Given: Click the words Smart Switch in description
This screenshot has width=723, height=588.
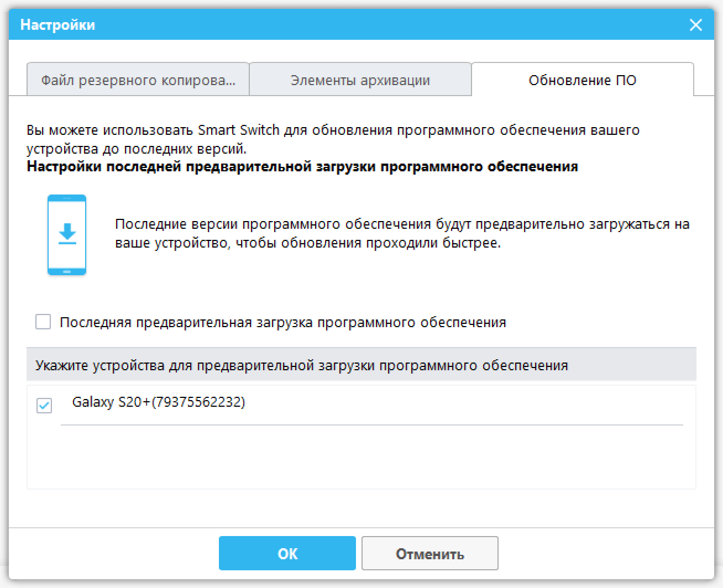Looking at the screenshot, I should point(239,130).
